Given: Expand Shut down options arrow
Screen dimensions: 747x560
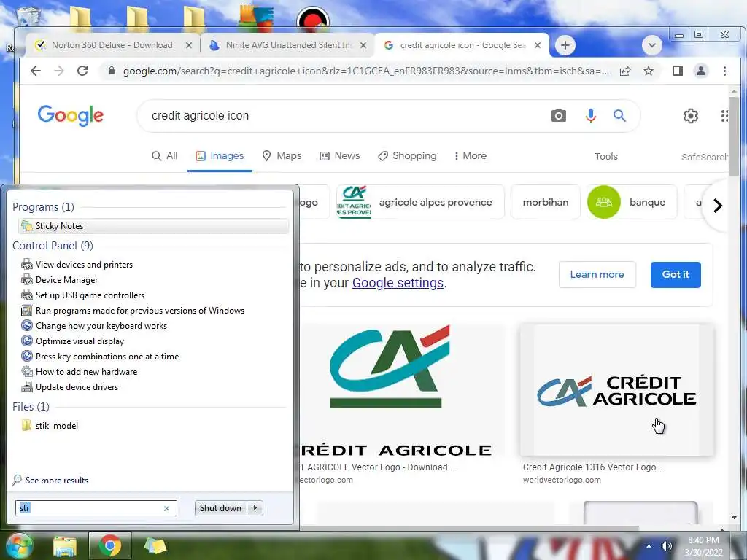Looking at the screenshot, I should (x=255, y=508).
